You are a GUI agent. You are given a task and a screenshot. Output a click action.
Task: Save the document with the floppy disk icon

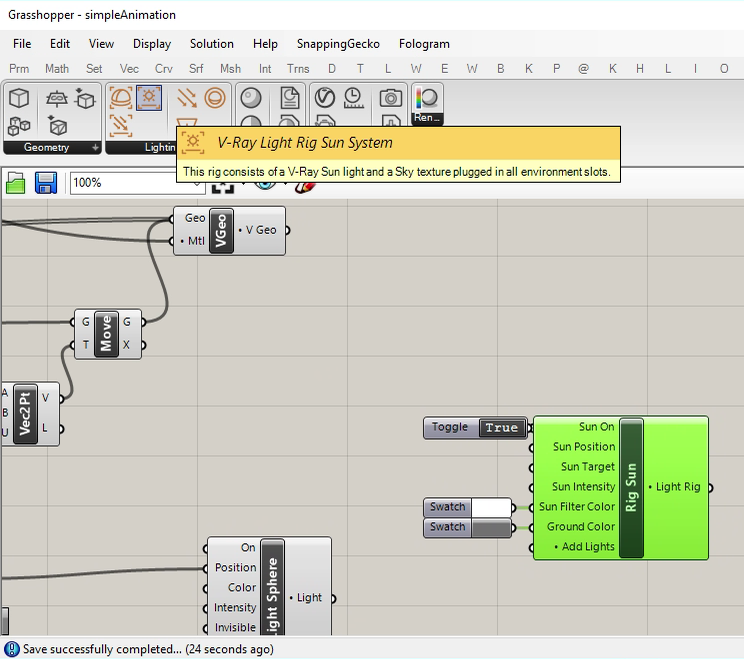tap(46, 183)
